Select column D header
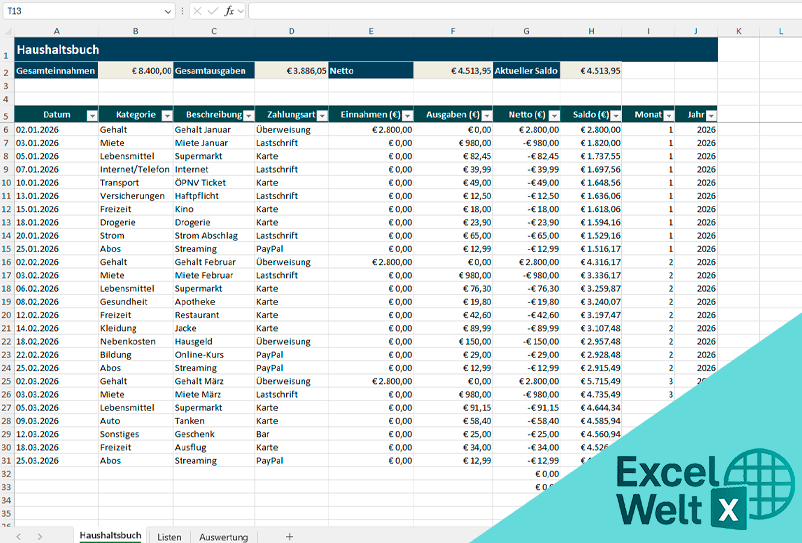Screen dimensions: 802x543 point(291,31)
